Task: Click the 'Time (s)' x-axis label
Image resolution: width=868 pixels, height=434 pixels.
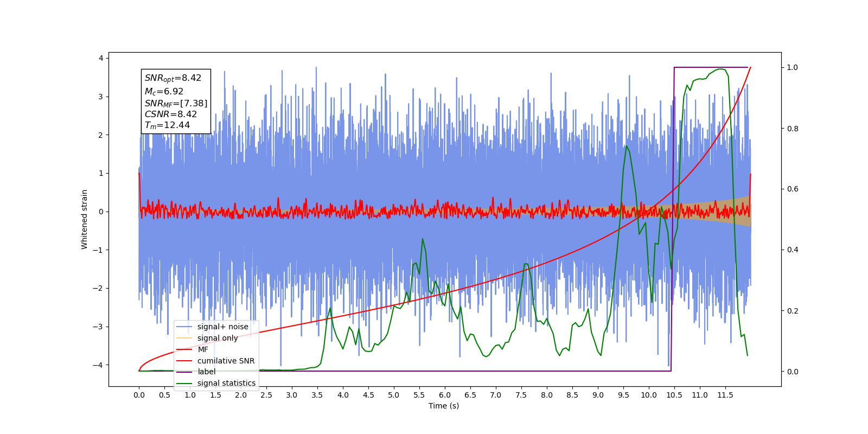Action: [444, 406]
